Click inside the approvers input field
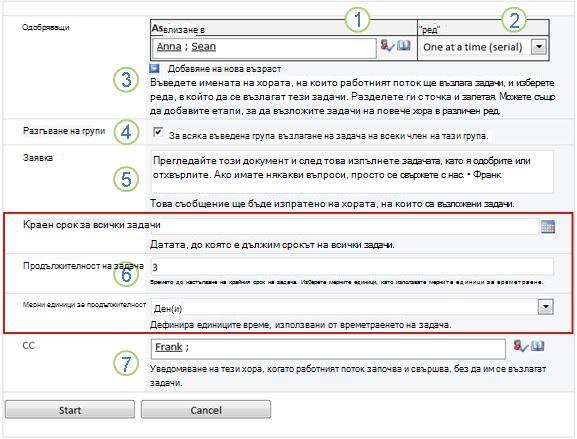Screen dimensions: 577x439 pos(264,48)
